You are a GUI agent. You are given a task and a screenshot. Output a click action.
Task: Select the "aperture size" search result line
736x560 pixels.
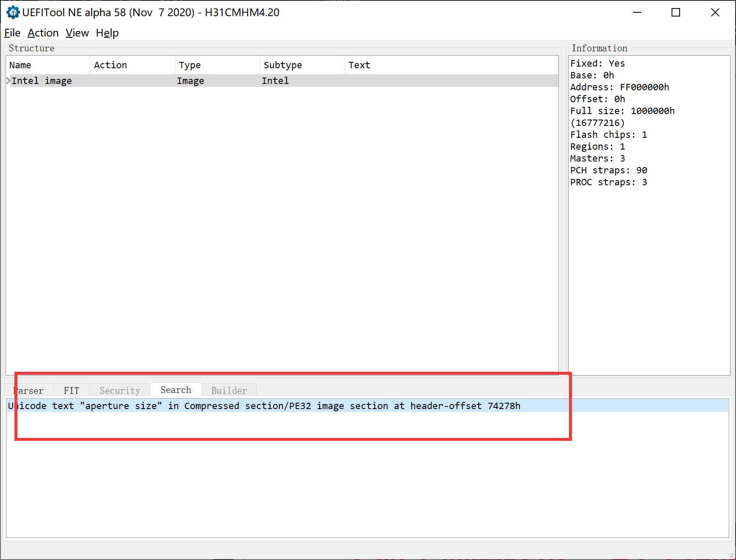264,406
